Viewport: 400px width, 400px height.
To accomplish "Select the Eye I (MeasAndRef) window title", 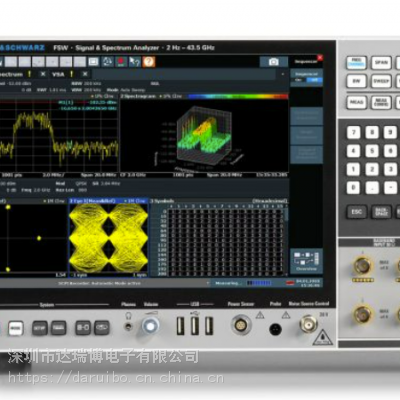I will [92, 201].
